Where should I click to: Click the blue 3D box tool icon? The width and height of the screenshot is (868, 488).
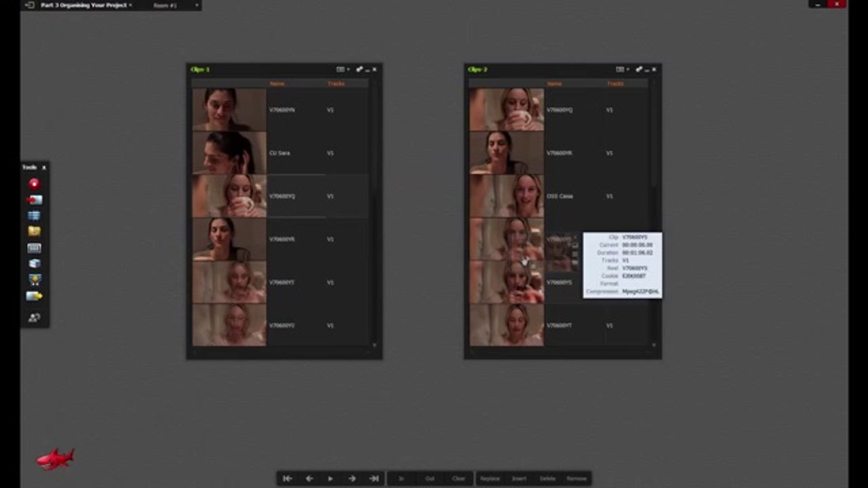34,264
